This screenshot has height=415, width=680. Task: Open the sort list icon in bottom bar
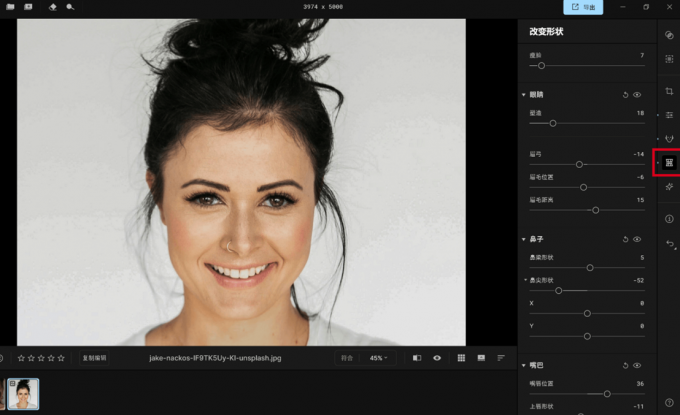pos(501,357)
